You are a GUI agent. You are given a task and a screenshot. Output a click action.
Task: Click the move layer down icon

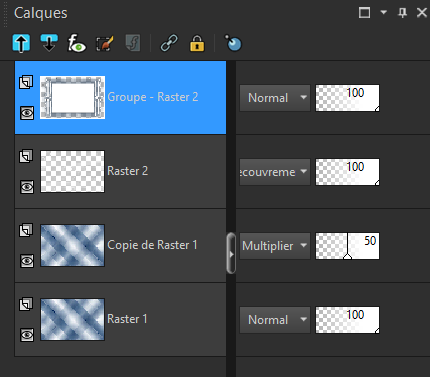pyautogui.click(x=49, y=43)
